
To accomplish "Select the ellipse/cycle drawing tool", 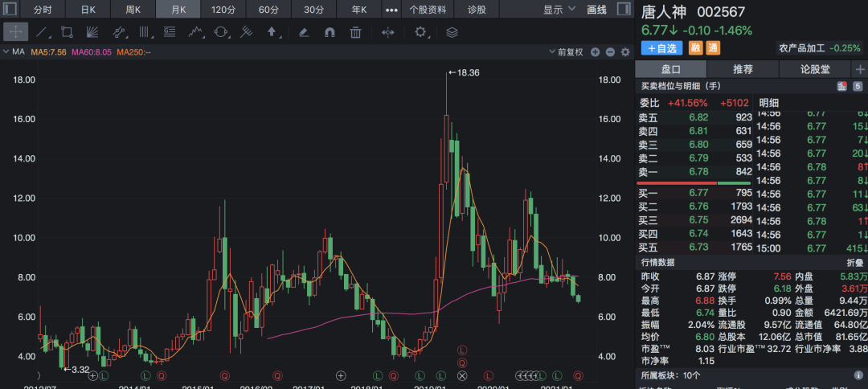I will coord(221,32).
